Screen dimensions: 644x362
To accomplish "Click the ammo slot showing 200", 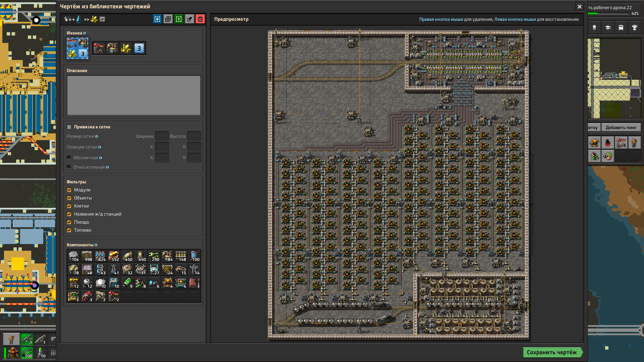I will point(27,353).
